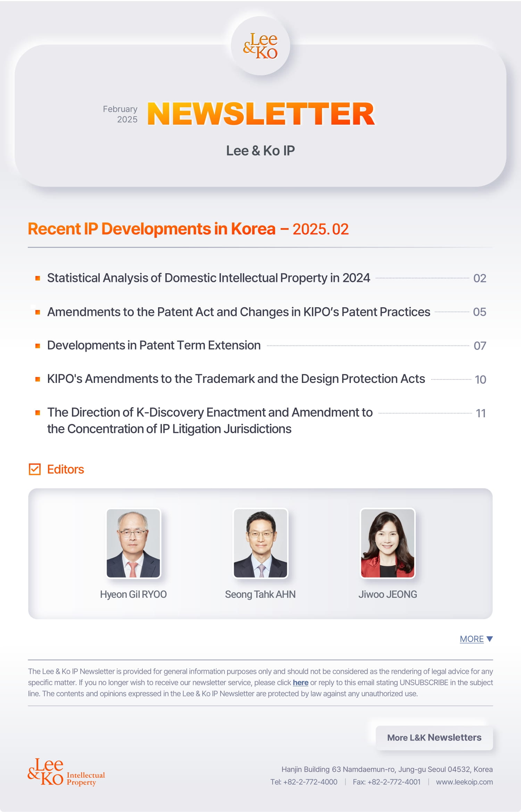Open the MORE link below editors
Viewport: 521px width, 812px height.
472,639
